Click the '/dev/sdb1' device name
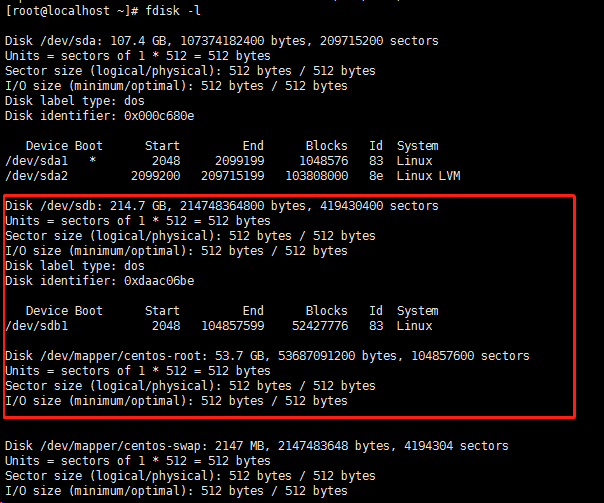 click(x=37, y=326)
